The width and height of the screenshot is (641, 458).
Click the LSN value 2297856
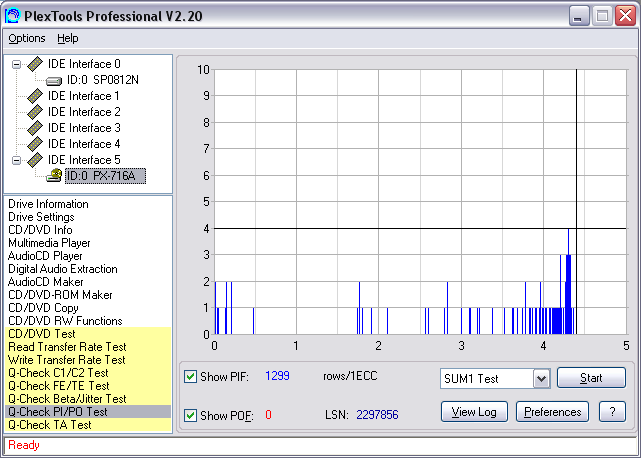tap(377, 415)
